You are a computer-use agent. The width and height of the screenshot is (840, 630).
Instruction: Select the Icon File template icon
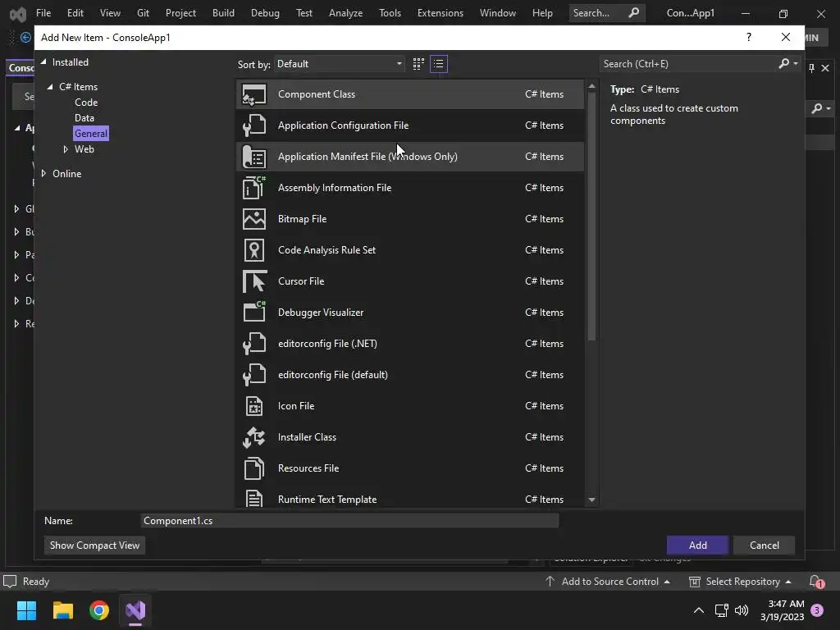pyautogui.click(x=254, y=406)
